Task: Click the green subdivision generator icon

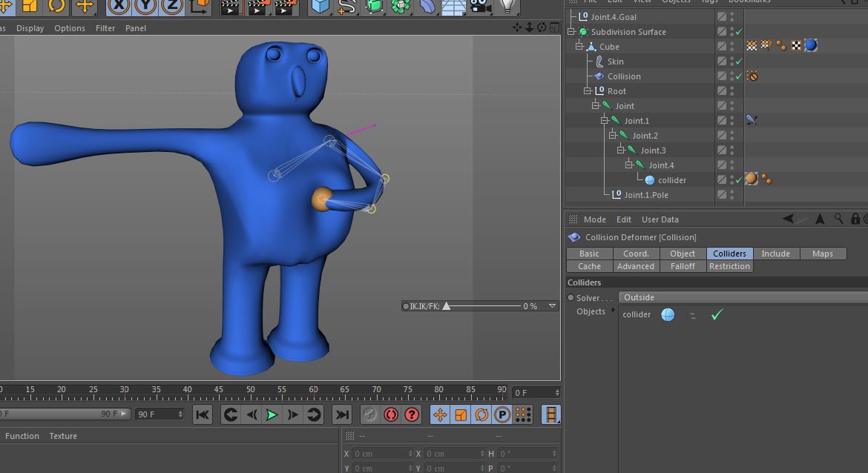Action: (x=374, y=7)
